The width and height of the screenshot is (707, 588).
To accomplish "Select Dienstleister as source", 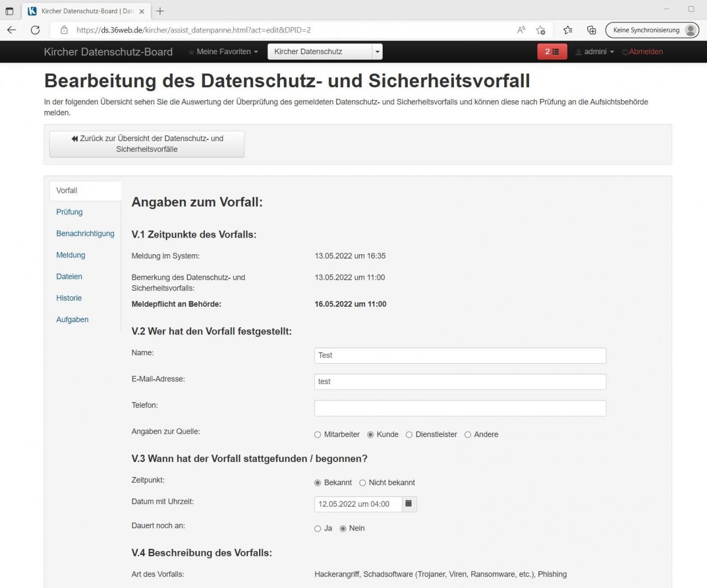I will pyautogui.click(x=409, y=435).
